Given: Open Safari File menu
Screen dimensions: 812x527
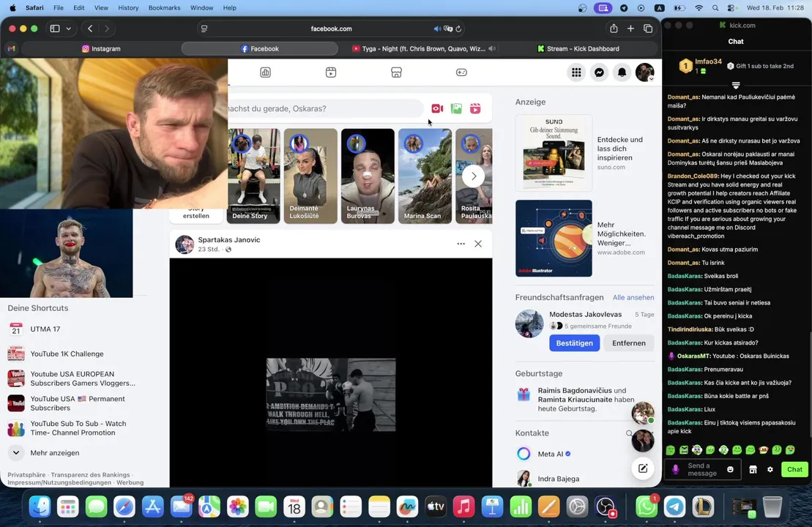Looking at the screenshot, I should point(59,8).
